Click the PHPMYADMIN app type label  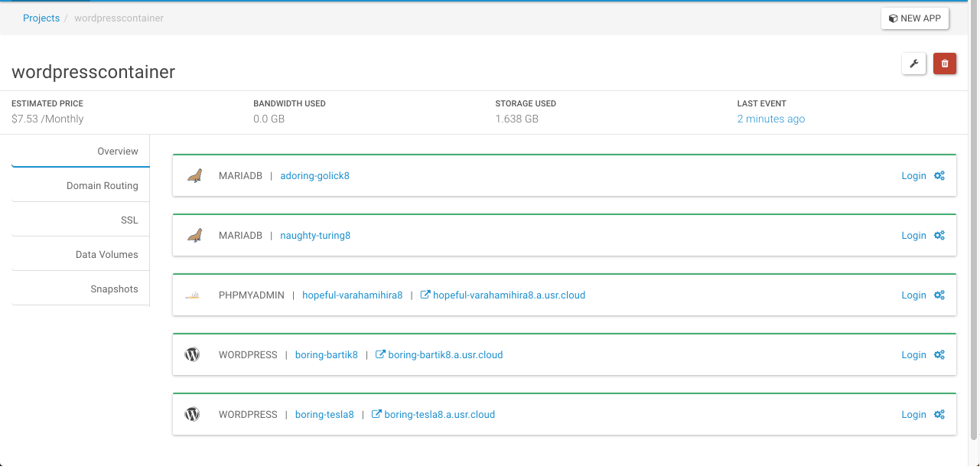click(252, 295)
